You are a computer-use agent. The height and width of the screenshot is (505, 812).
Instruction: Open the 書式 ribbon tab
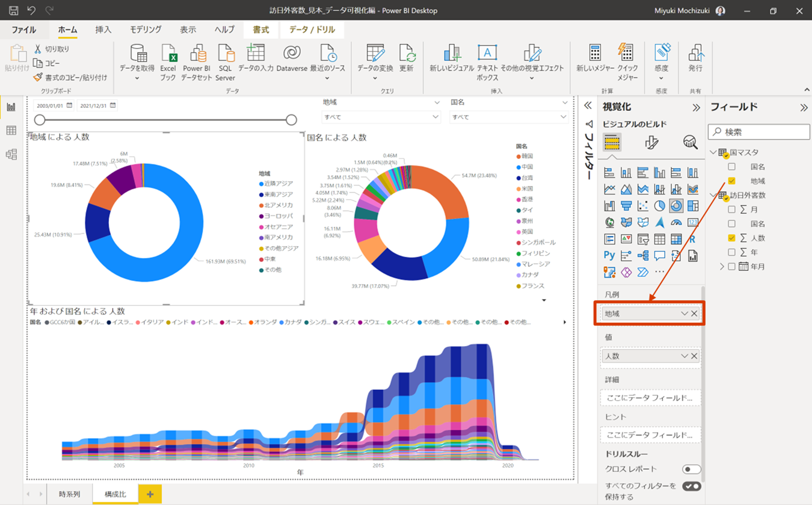coord(261,29)
